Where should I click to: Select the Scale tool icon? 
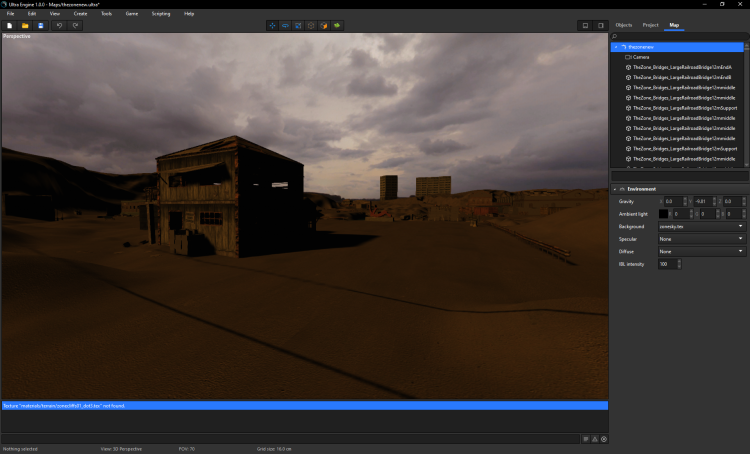(298, 25)
